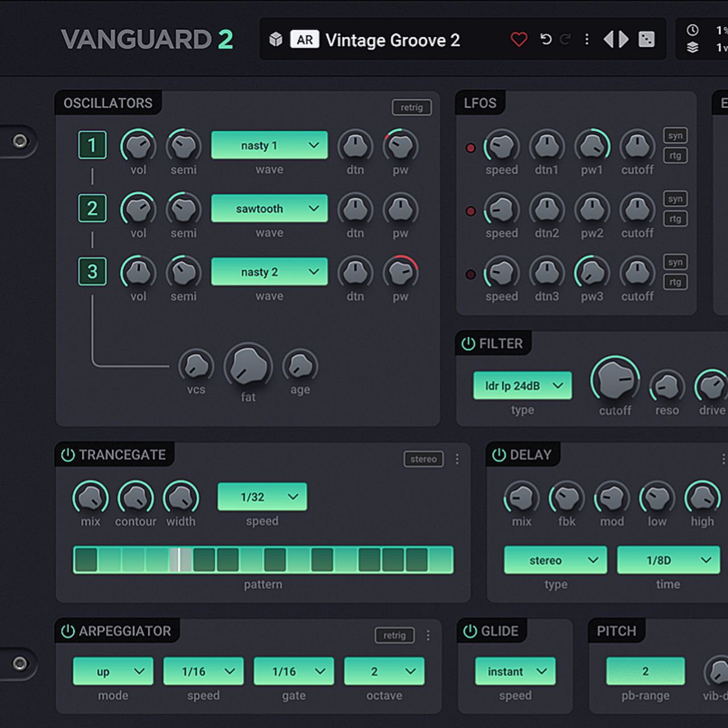Open oscillator 2 wave dropdown 'sawtooth'
Image resolution: width=728 pixels, height=728 pixels.
tap(269, 209)
